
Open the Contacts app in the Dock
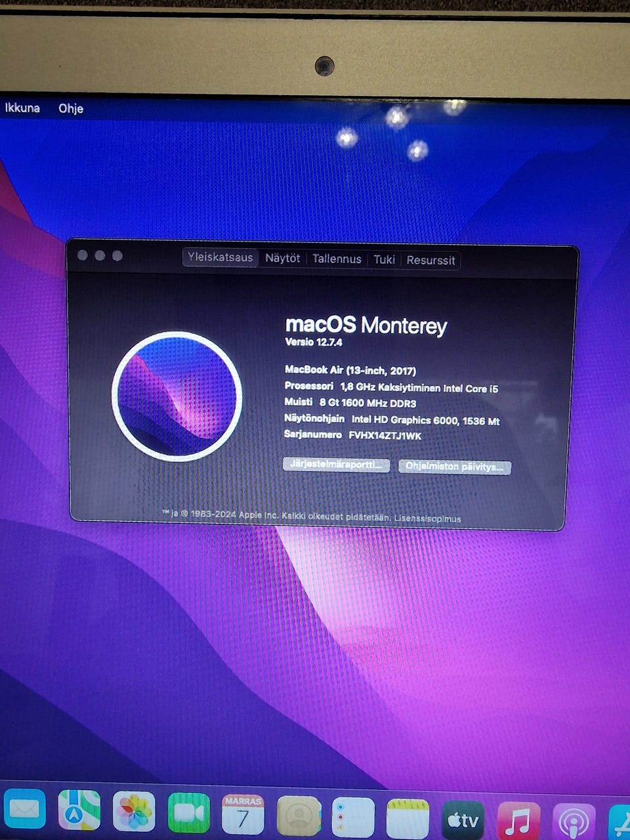tap(299, 816)
